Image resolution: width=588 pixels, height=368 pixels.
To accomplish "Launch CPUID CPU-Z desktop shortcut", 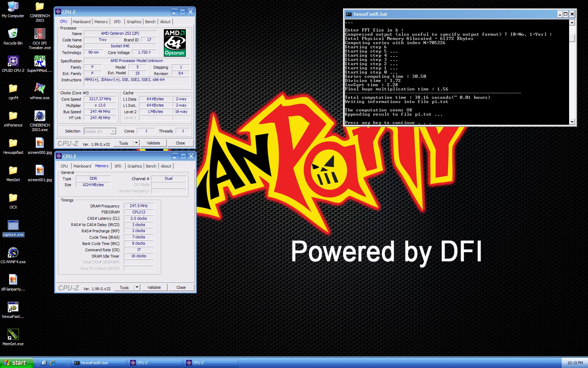I will point(13,64).
